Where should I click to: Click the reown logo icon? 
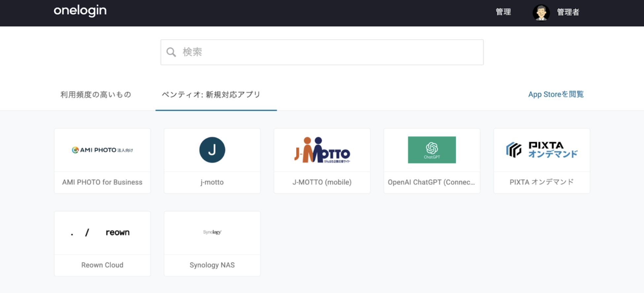point(100,233)
